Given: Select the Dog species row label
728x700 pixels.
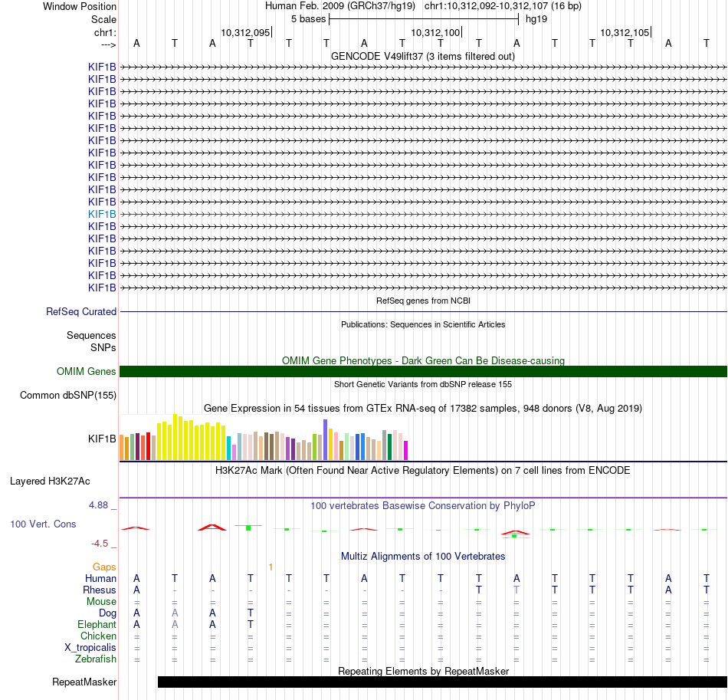Looking at the screenshot, I should click(107, 613).
